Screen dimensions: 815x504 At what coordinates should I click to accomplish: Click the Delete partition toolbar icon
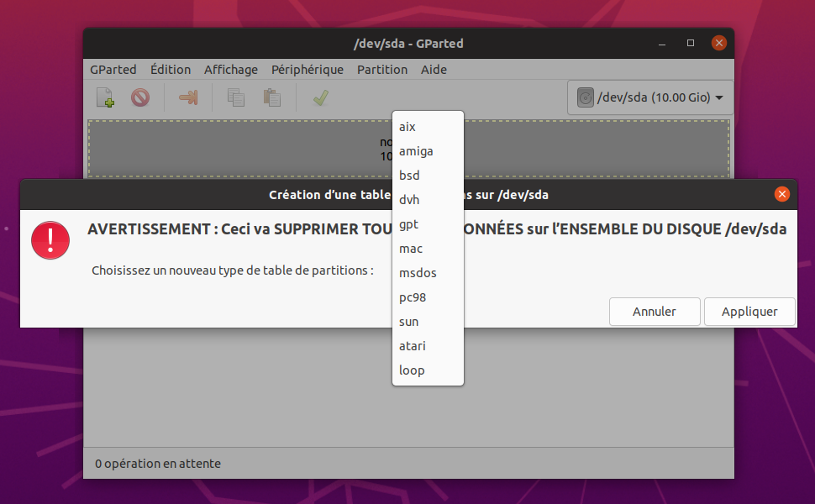[x=140, y=97]
